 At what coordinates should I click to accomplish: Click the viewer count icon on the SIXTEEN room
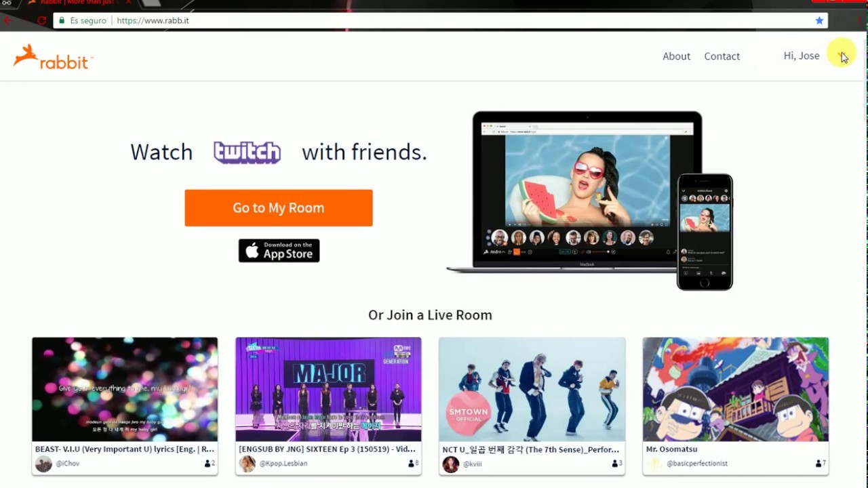[411, 464]
